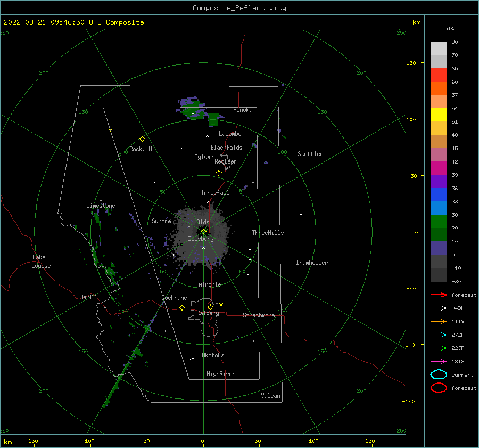Click the ThreeHills label
This screenshot has height=448, width=479.
tap(268, 233)
